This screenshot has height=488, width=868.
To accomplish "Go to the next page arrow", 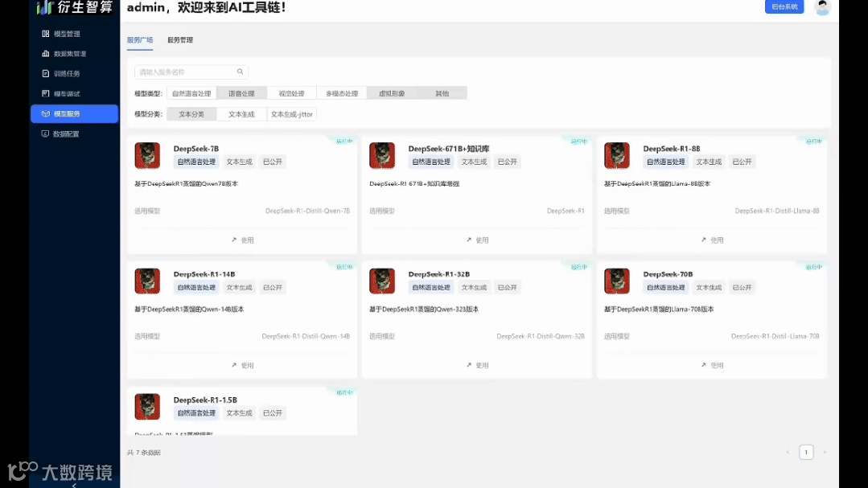I will pyautogui.click(x=825, y=452).
